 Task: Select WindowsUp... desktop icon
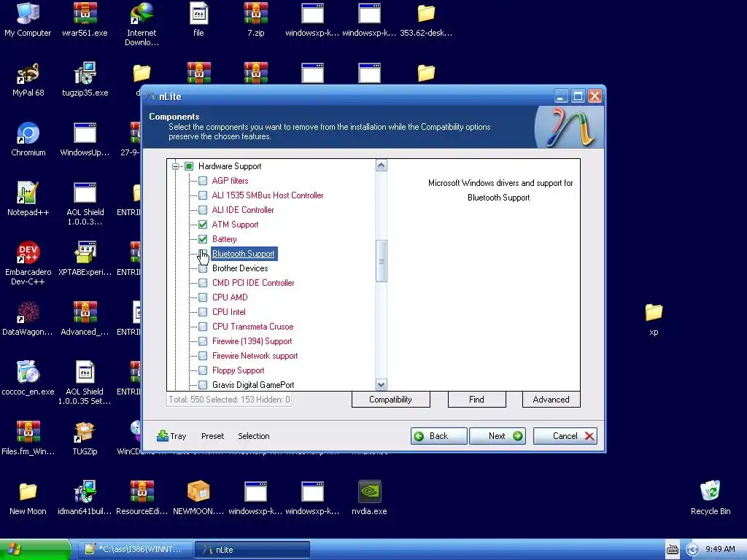tap(85, 139)
